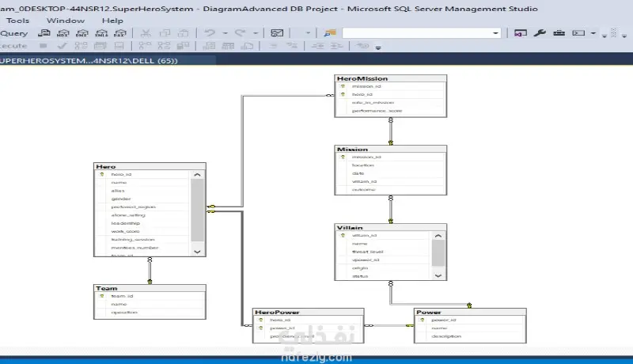Expand the toolbar search combo box dropdown

[496, 34]
